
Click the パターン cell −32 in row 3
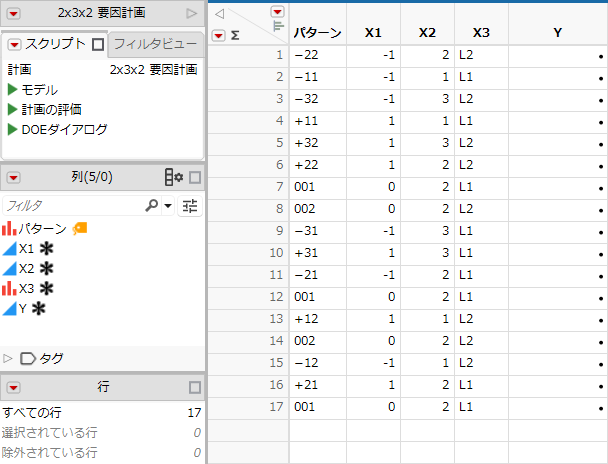(318, 99)
